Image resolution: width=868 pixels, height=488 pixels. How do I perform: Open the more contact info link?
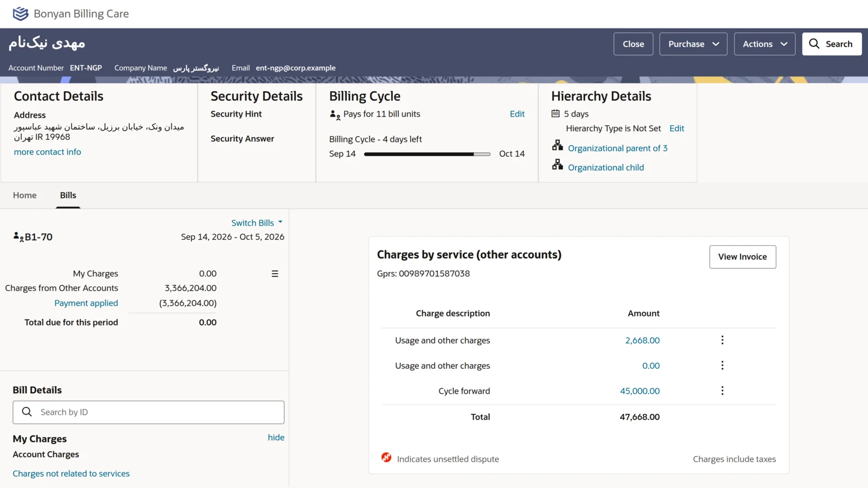point(48,152)
